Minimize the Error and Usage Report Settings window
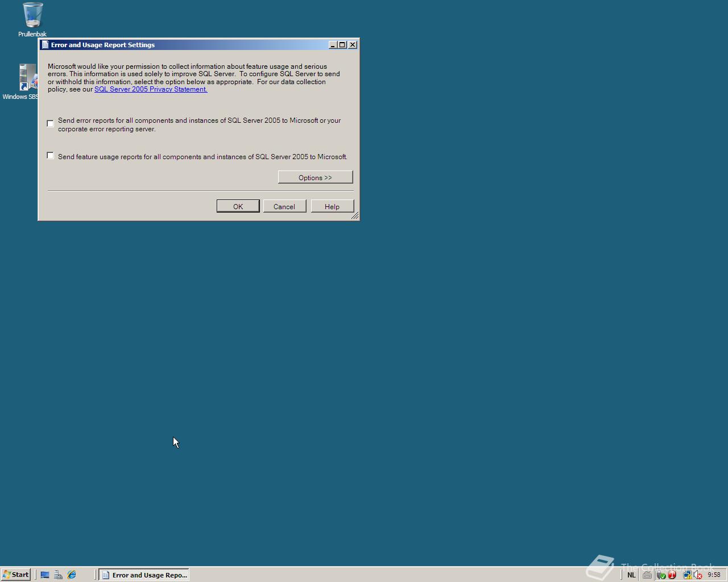Screen dimensions: 728x582 pos(333,45)
